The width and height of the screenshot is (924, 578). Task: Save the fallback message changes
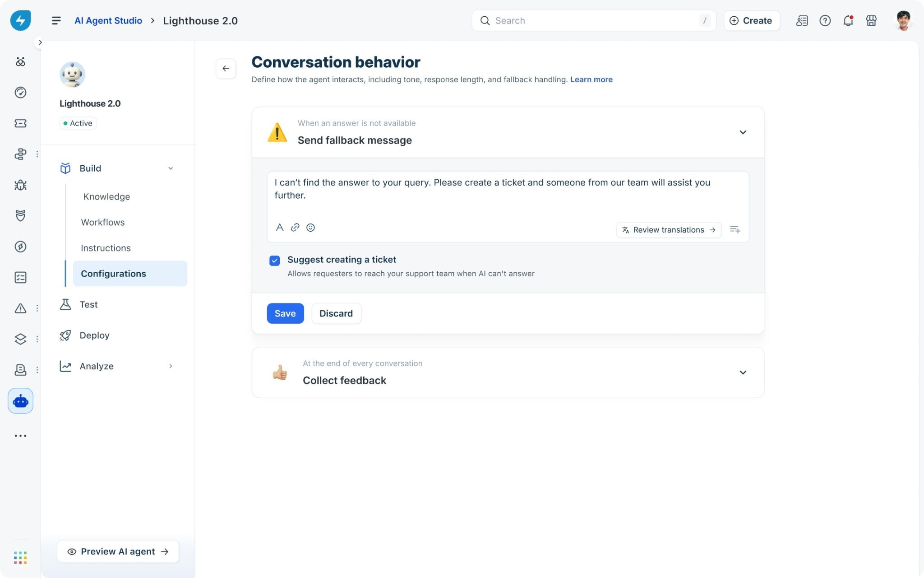click(x=285, y=313)
